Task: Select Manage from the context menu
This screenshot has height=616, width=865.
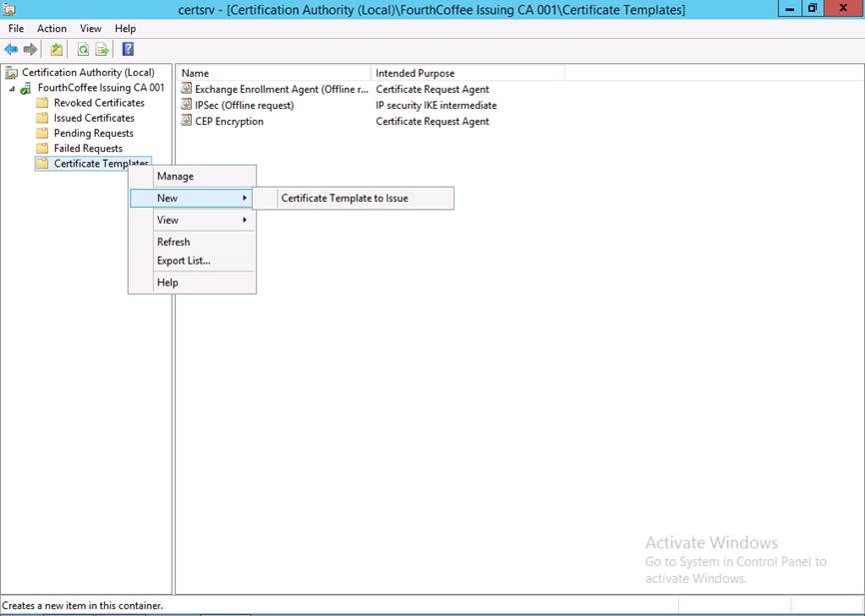Action: (x=176, y=176)
